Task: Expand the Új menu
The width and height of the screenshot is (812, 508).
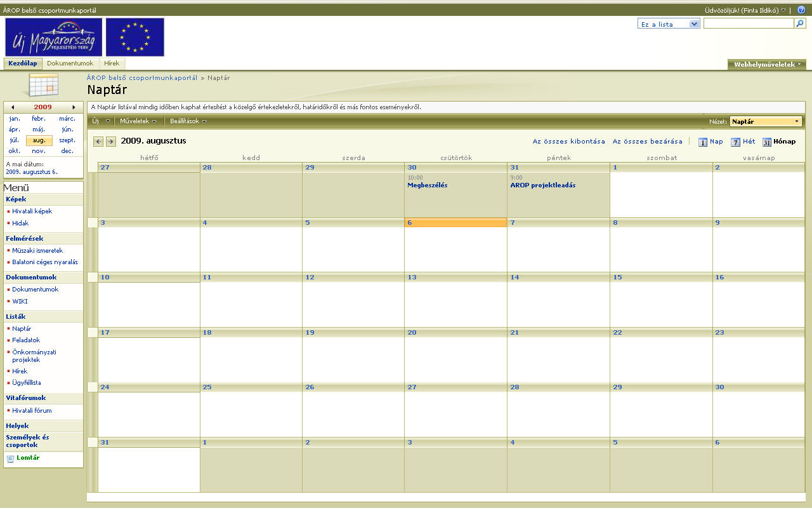Action: 101,121
